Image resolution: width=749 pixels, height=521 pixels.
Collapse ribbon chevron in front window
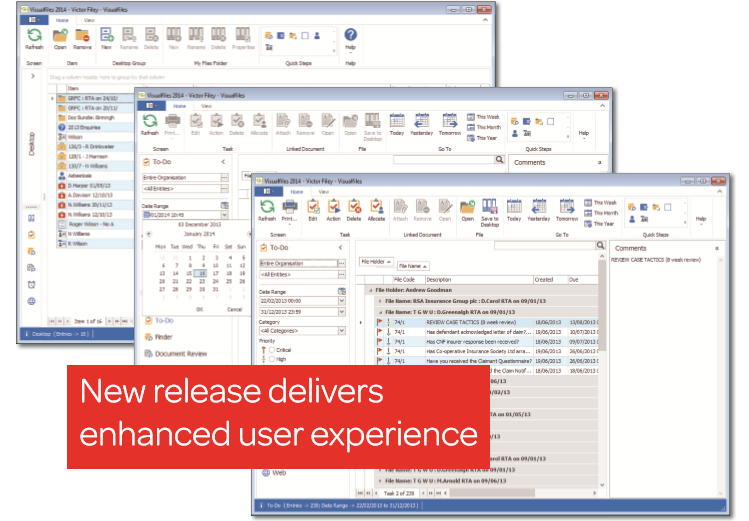(x=719, y=191)
